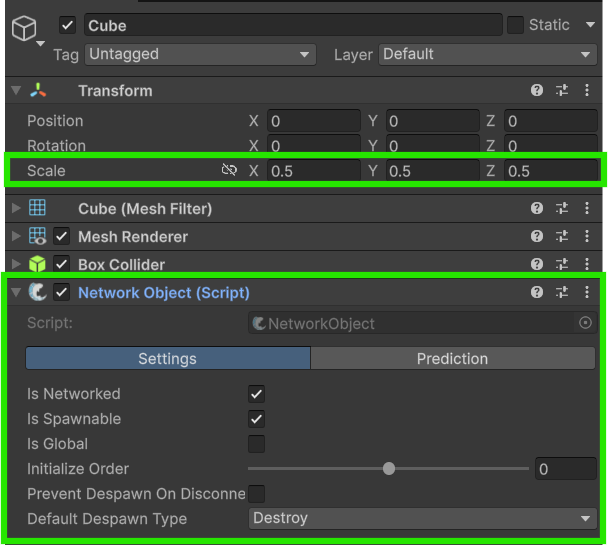The image size is (608, 545).
Task: Check Prevent Despawn On Disconnect
Action: [256, 494]
